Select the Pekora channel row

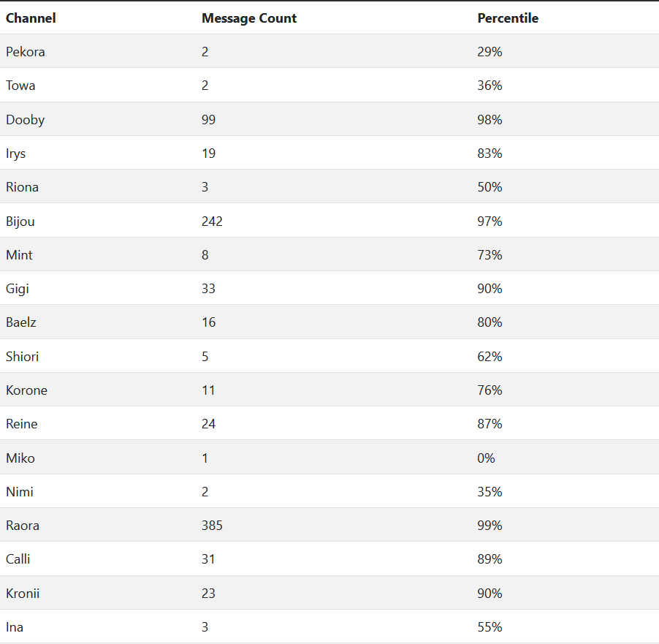(26, 52)
